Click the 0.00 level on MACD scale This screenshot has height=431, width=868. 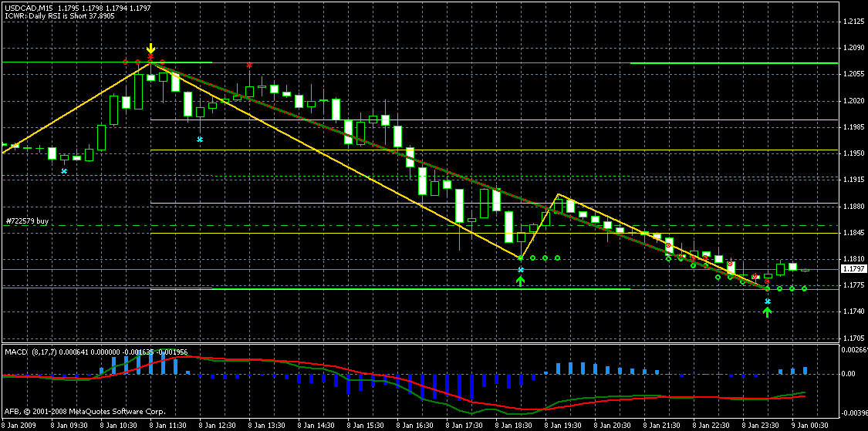click(849, 374)
